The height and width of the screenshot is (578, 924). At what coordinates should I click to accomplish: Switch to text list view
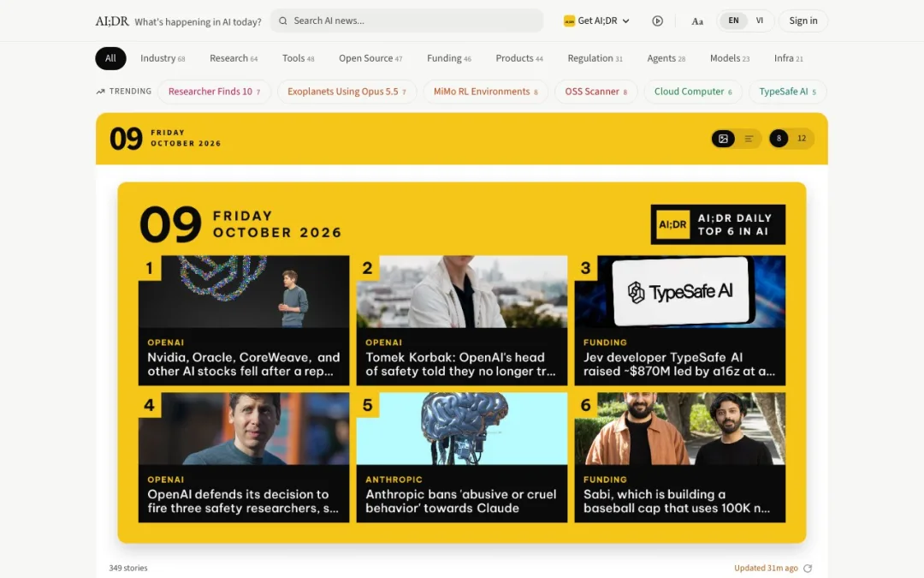click(x=749, y=139)
